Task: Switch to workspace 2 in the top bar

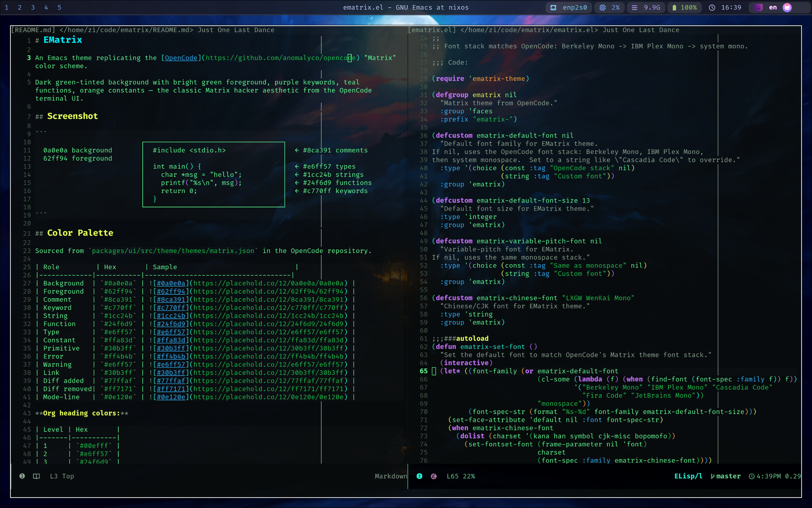Action: (x=20, y=7)
